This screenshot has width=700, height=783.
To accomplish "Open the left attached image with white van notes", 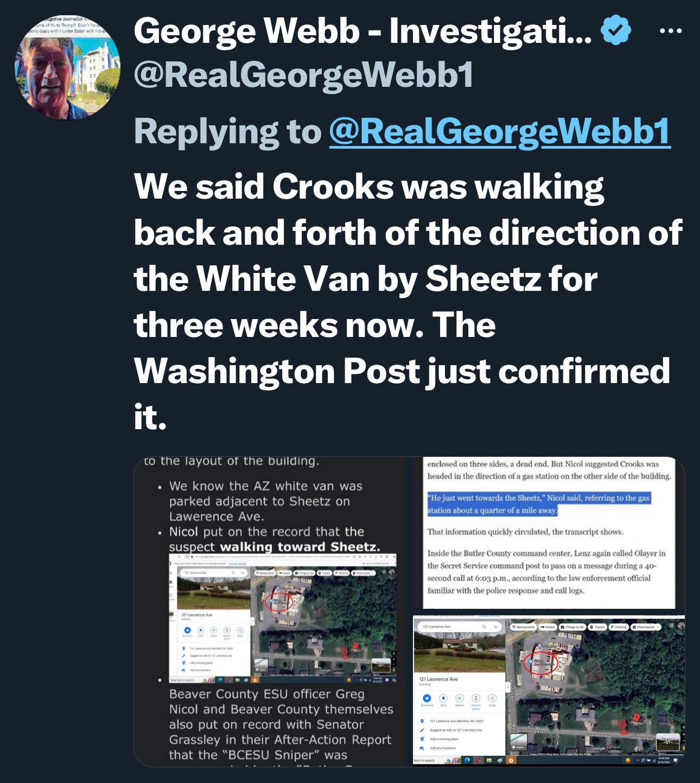I will click(x=271, y=611).
